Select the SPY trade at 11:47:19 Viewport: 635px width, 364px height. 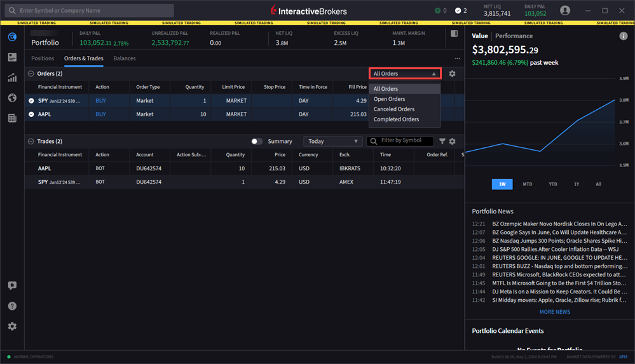click(x=245, y=182)
